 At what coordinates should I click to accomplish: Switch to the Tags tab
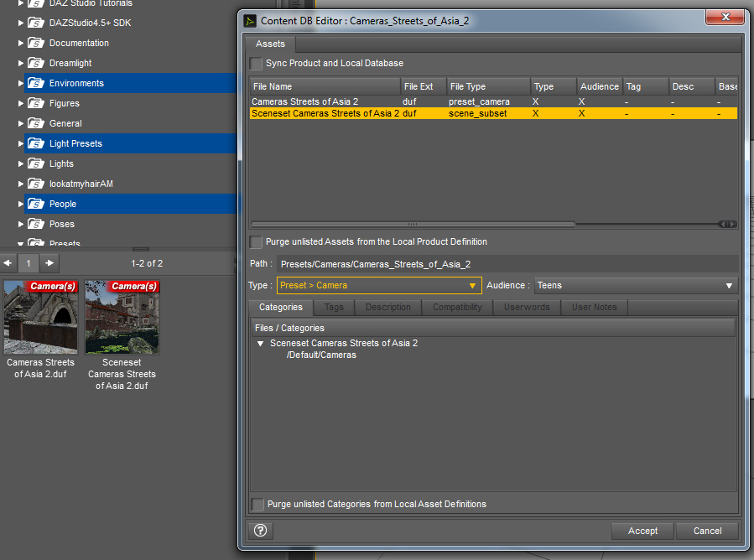334,307
